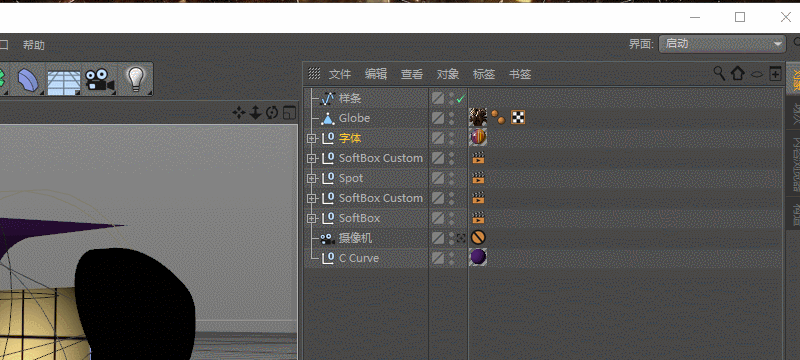The width and height of the screenshot is (800, 360).
Task: Open the 界面 layout dropdown showing 启动
Action: click(x=722, y=44)
